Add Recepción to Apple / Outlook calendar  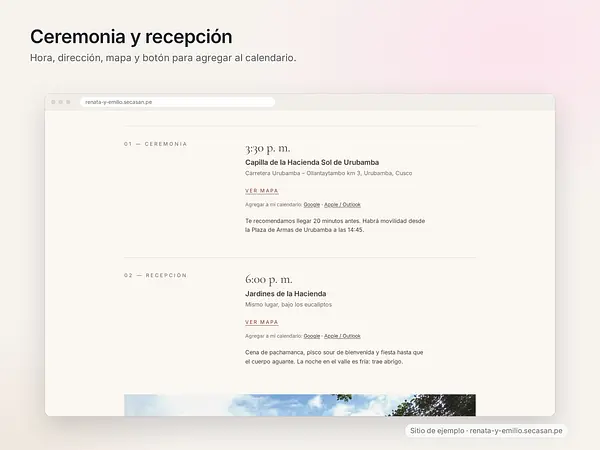[x=342, y=336]
